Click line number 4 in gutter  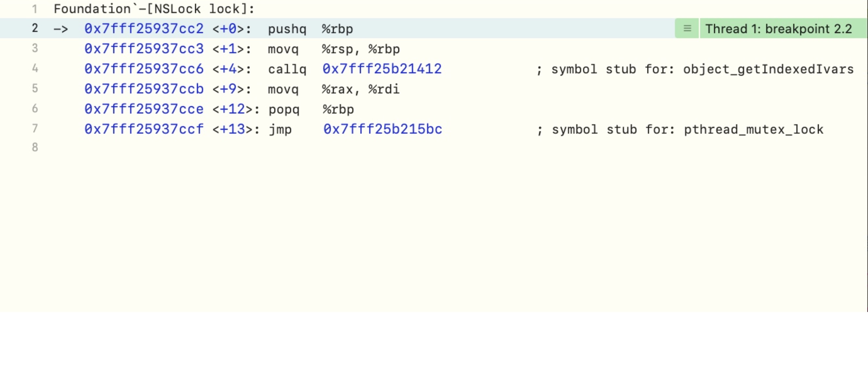pyautogui.click(x=35, y=68)
